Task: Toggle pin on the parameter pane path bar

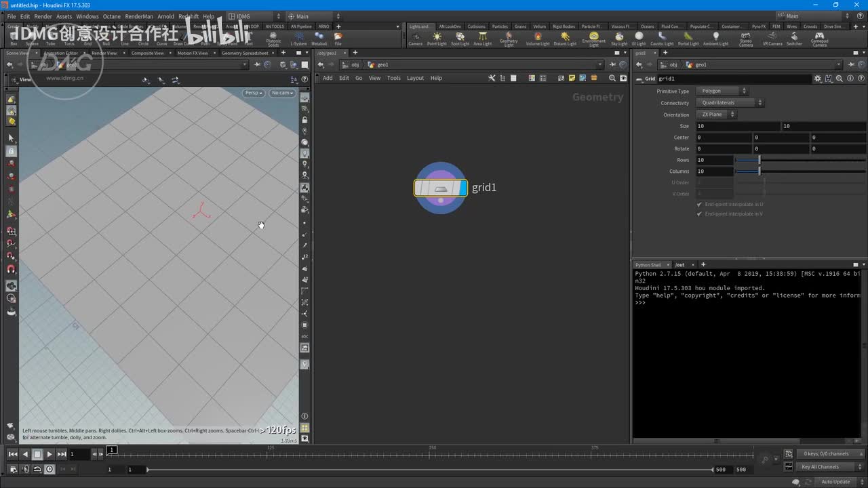Action: (x=851, y=64)
